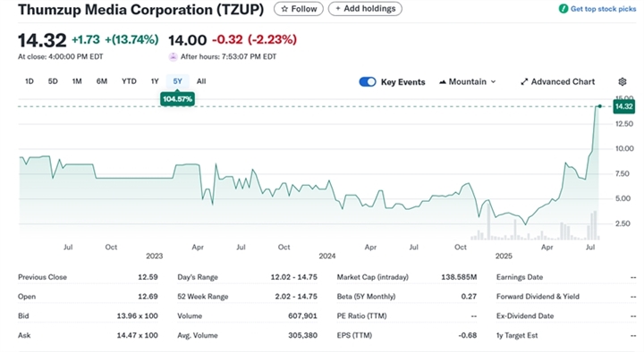Click the July 2025 volume spike bar
This screenshot has width=644, height=352.
coord(594,226)
